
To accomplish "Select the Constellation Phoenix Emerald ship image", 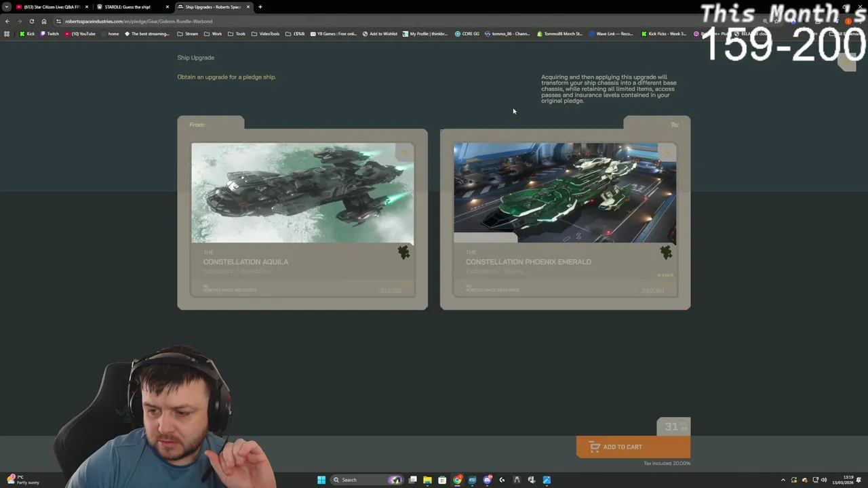I will click(565, 192).
